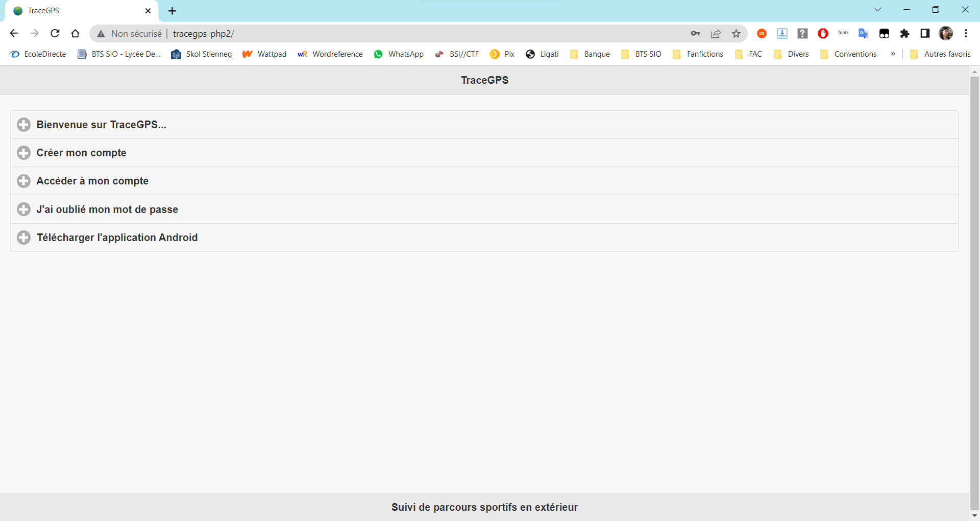Click inside the address bar
The image size is (980, 521).
click(x=357, y=33)
